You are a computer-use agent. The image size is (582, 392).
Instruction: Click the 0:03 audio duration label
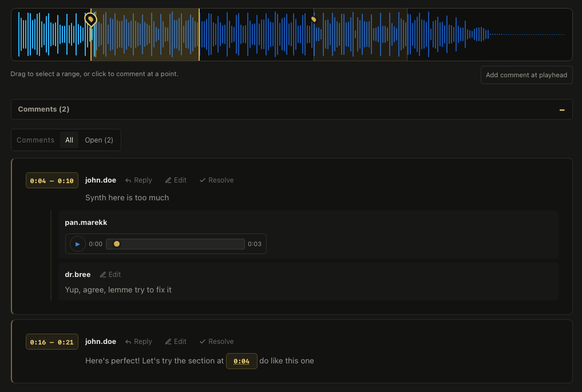pyautogui.click(x=255, y=244)
